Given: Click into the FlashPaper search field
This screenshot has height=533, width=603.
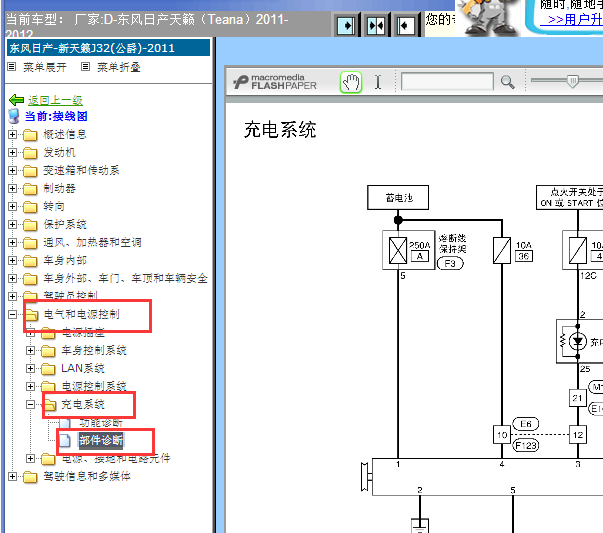Looking at the screenshot, I should (x=447, y=82).
